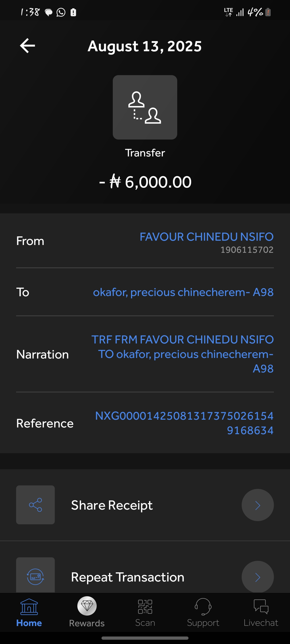Screen dimensions: 290x644
Task: Select the Rewards tab label
Action: coord(87,623)
